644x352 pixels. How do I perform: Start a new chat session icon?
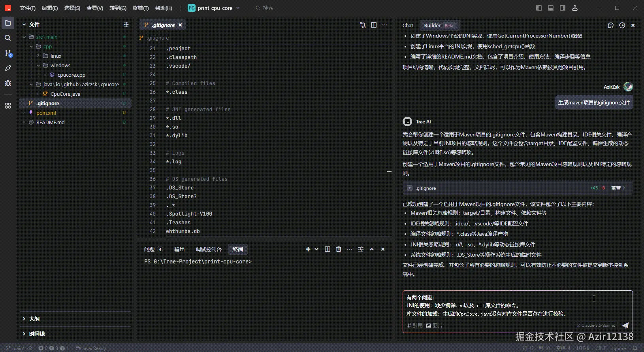tap(610, 25)
